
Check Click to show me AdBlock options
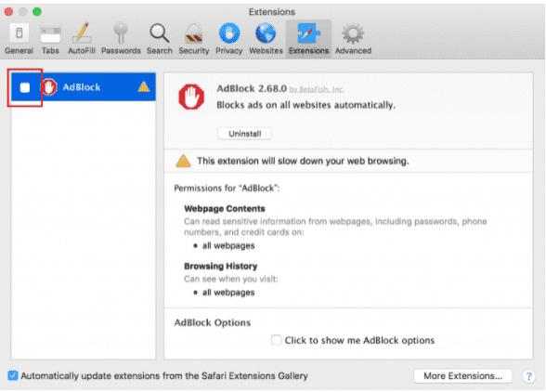276,340
